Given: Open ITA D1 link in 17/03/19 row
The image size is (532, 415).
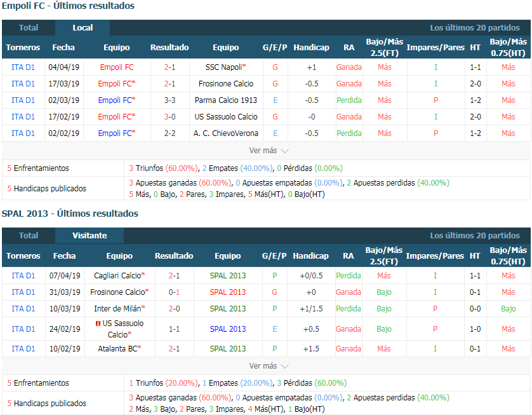Looking at the screenshot, I should coord(23,83).
